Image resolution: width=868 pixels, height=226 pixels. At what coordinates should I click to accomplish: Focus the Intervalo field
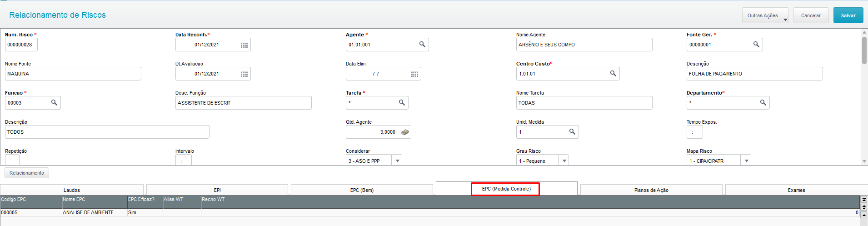[x=184, y=160]
